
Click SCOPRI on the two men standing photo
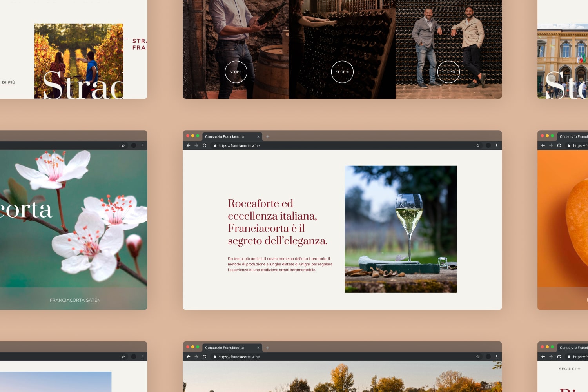pos(448,72)
